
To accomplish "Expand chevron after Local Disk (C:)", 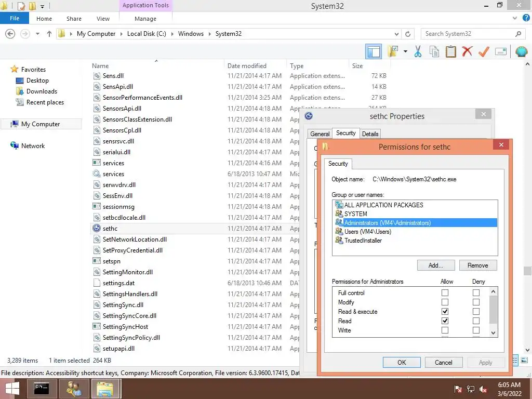I will 172,34.
